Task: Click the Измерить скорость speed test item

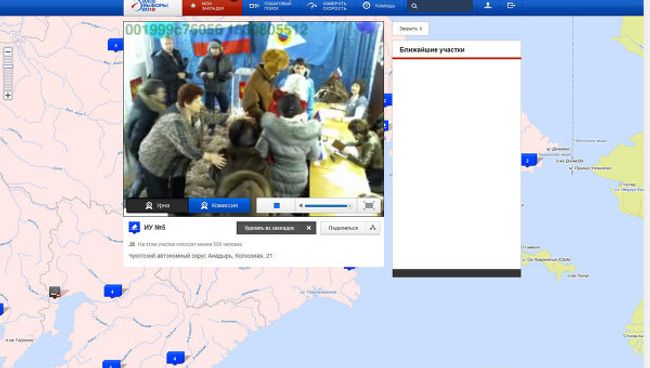Action: [327, 6]
